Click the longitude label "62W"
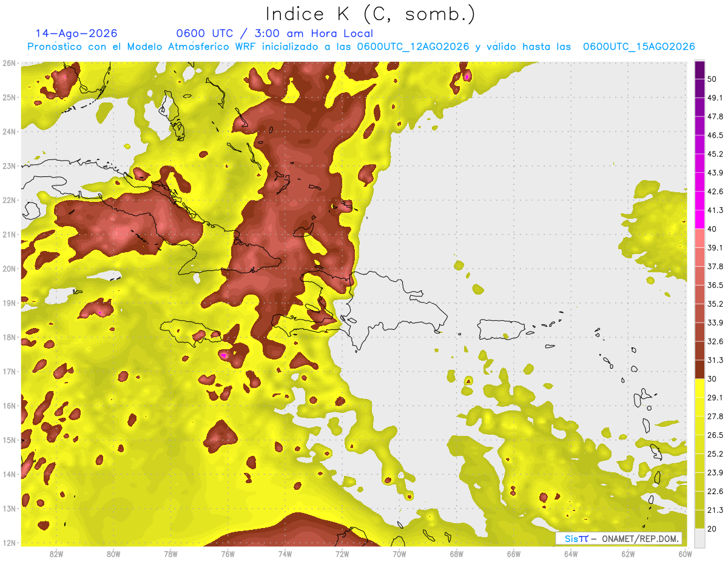Screen dimensions: 728x562 [628, 554]
